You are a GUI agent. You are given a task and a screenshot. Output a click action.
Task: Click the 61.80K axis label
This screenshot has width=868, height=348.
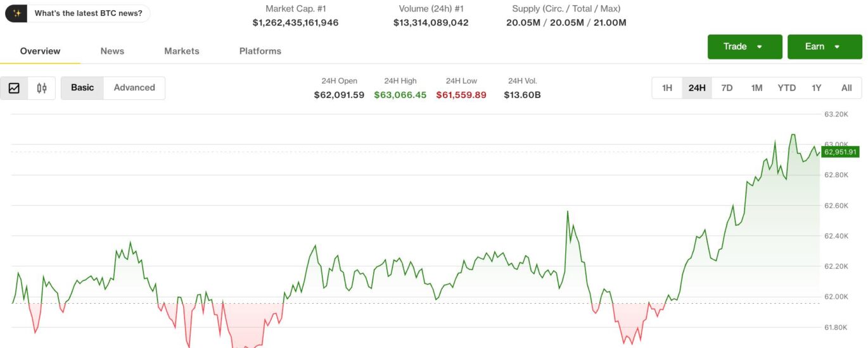pos(836,327)
